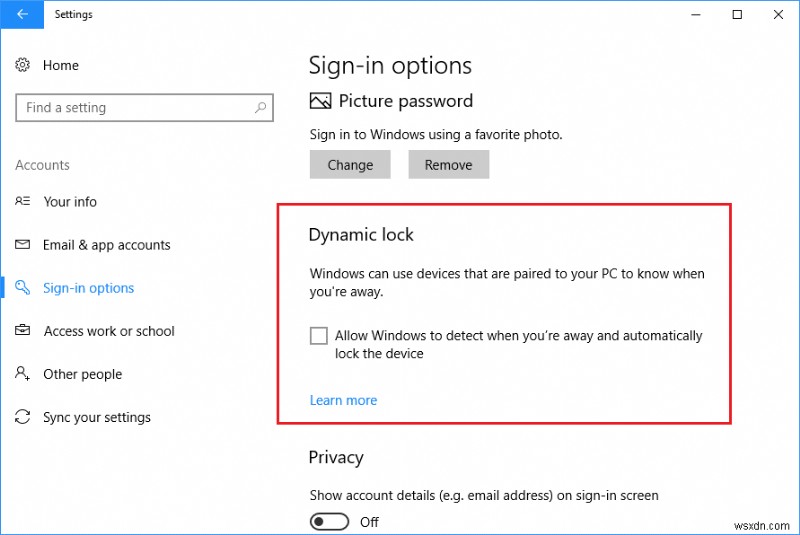
Task: Go to Other people settings
Action: pos(83,374)
